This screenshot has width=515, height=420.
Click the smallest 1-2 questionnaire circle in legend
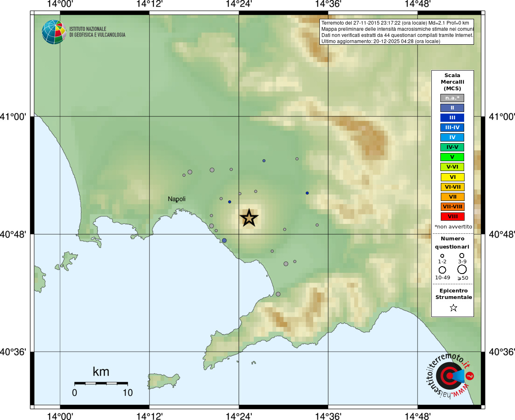point(442,256)
